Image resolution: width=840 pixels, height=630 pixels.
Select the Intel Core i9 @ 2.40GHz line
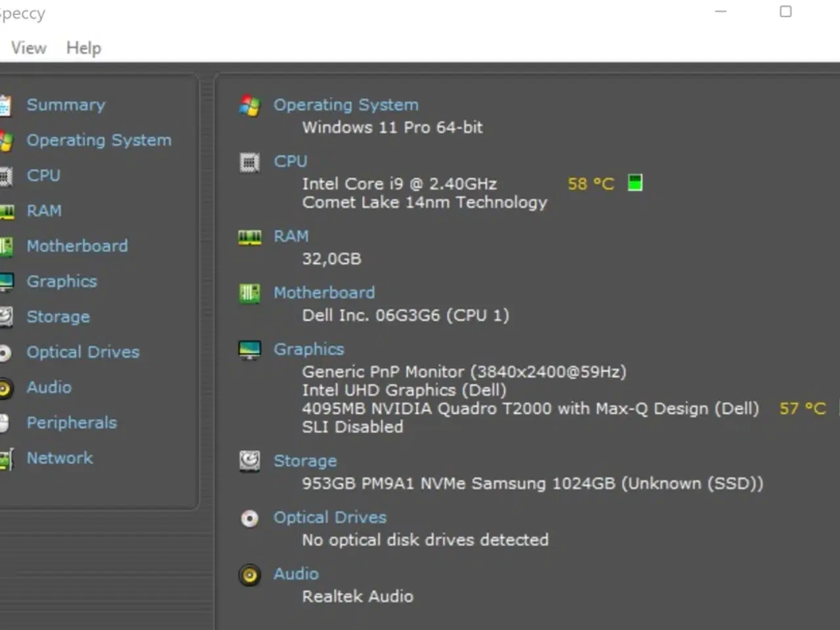tap(399, 184)
